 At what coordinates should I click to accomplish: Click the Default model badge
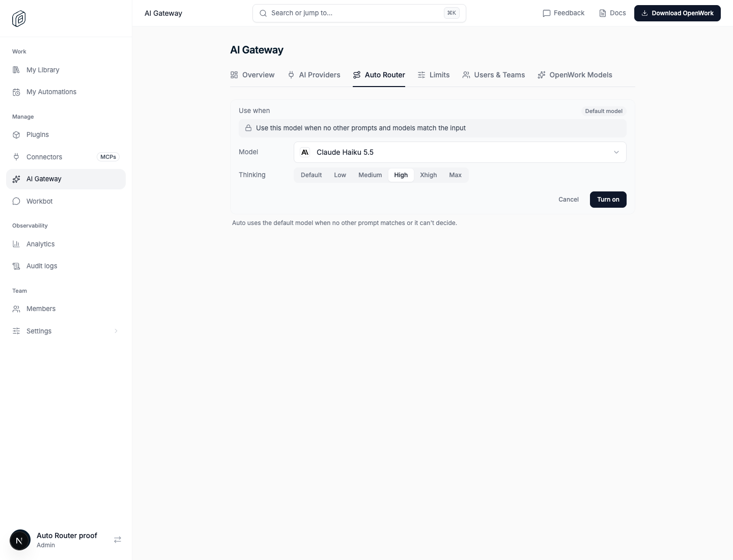(x=604, y=111)
